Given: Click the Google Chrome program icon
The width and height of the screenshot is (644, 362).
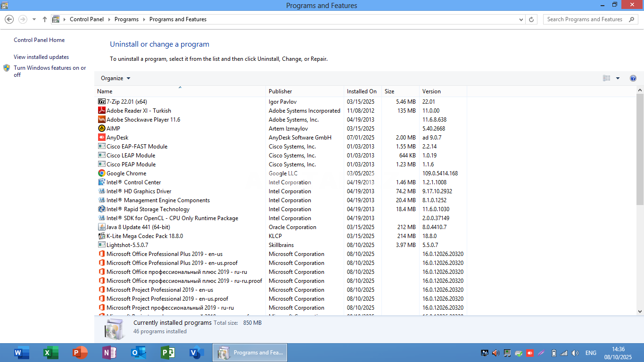Looking at the screenshot, I should [101, 173].
